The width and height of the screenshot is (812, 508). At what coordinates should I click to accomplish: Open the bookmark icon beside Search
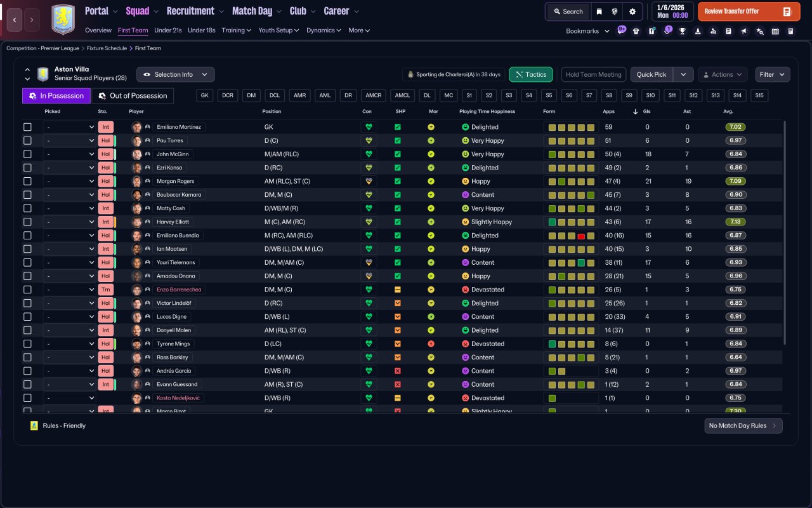pos(599,11)
